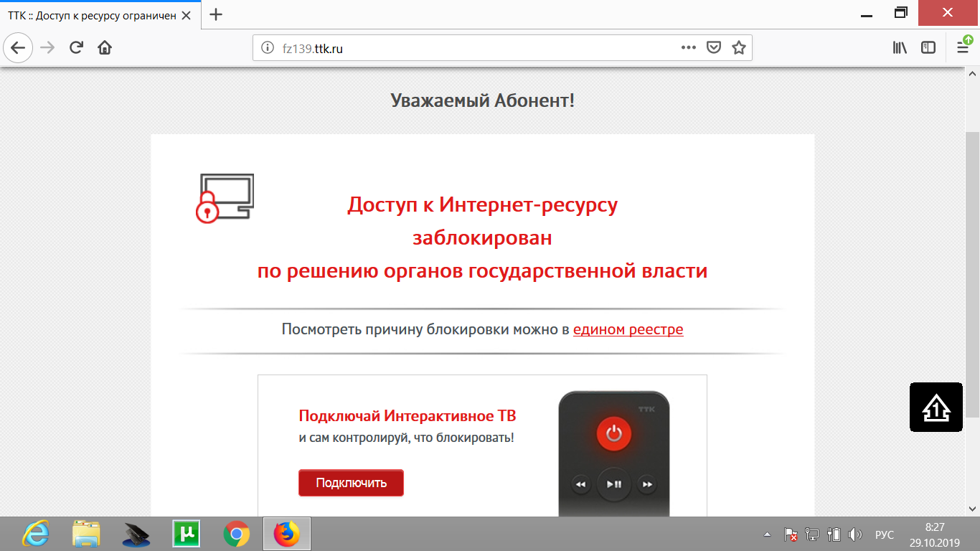
Task: Open uTorrent from the taskbar
Action: pos(187,534)
